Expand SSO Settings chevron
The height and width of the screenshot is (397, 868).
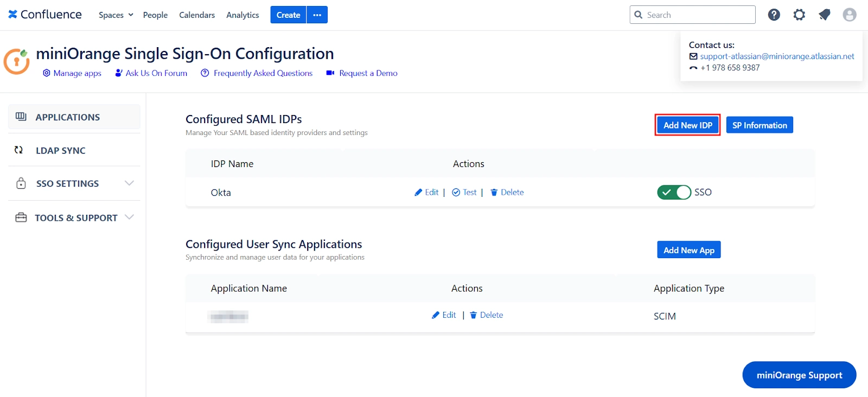click(x=129, y=183)
